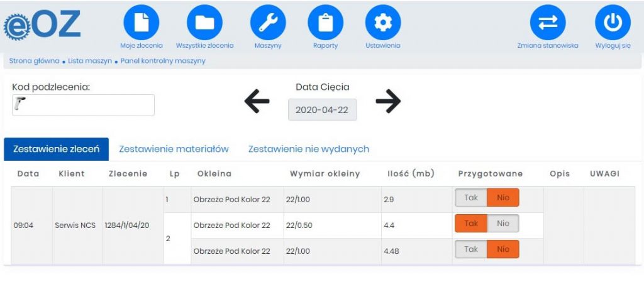
Task: Go to Maszyny wrench icon
Action: click(x=268, y=23)
